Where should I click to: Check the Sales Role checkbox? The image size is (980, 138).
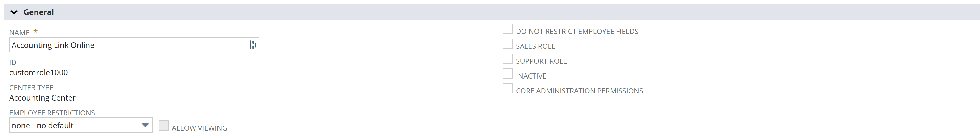coord(508,44)
